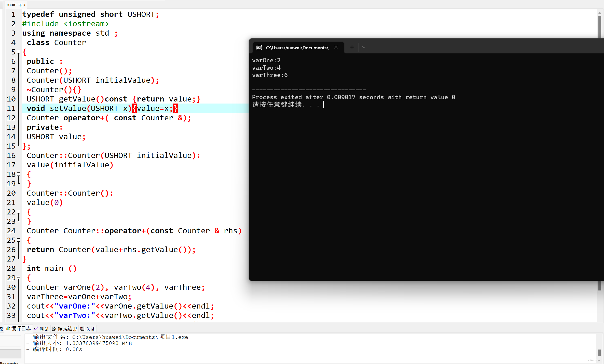
Task: Click the compile log panel scrollbar thumb
Action: coord(599,353)
